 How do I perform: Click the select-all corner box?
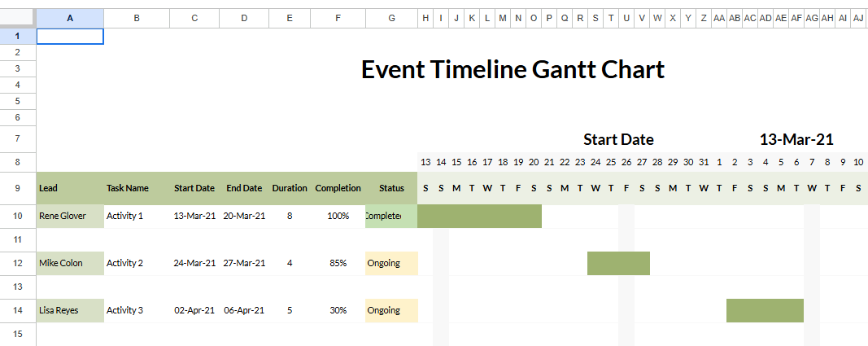pos(18,18)
